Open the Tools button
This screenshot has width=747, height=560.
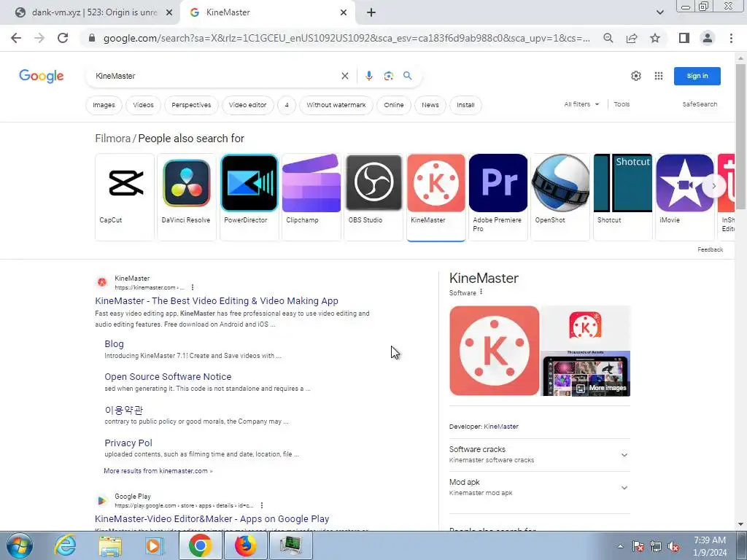622,104
